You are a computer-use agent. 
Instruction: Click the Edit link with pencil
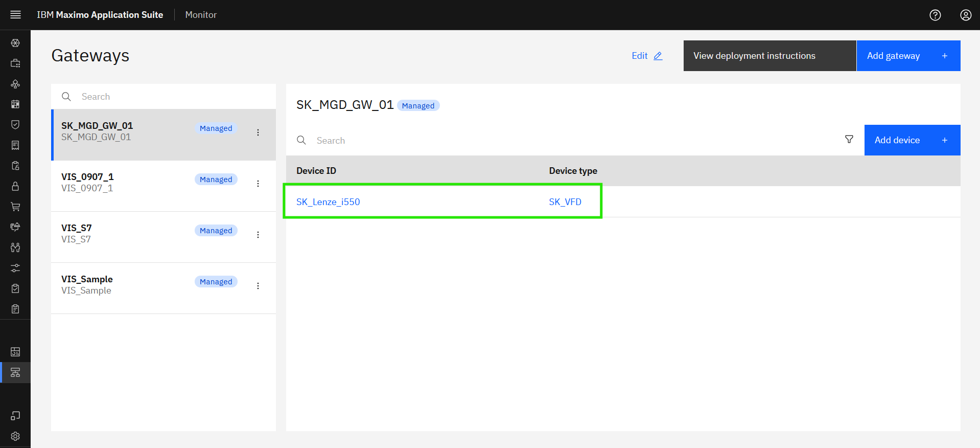coord(647,56)
